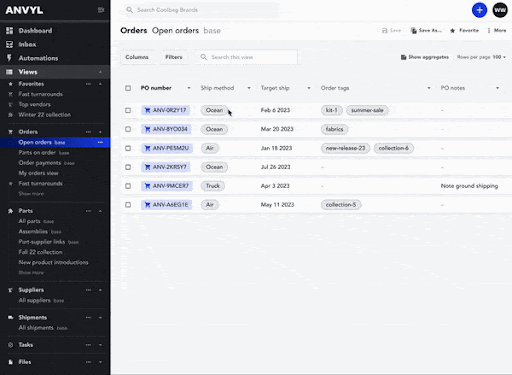Select the ANV-9MCER7 row checkbox
This screenshot has width=512, height=375.
point(128,186)
